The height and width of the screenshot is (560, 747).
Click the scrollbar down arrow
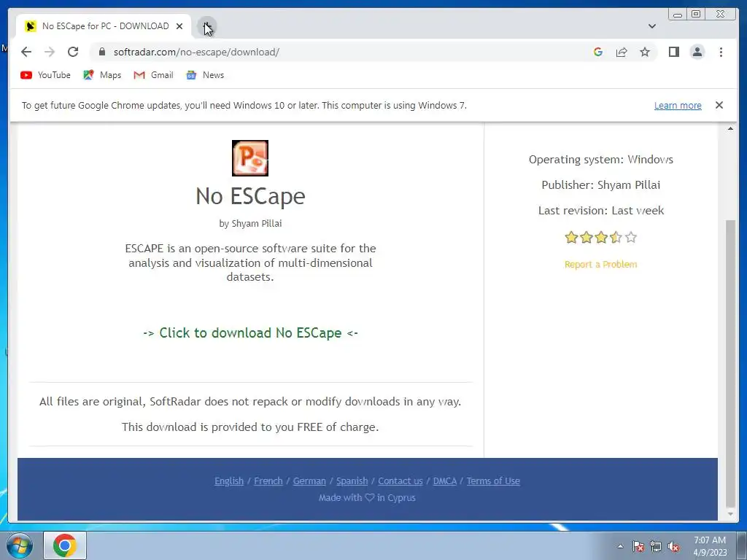pos(730,514)
